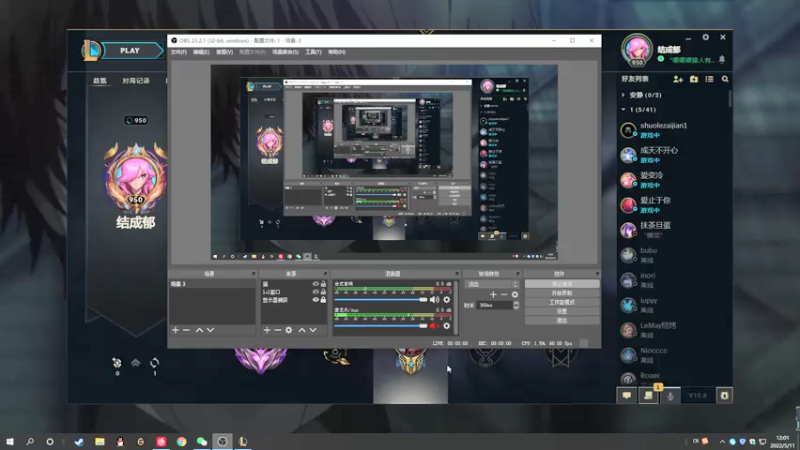The height and width of the screenshot is (450, 800).
Task: Open OBS 工具(T) menu
Action: (x=313, y=52)
